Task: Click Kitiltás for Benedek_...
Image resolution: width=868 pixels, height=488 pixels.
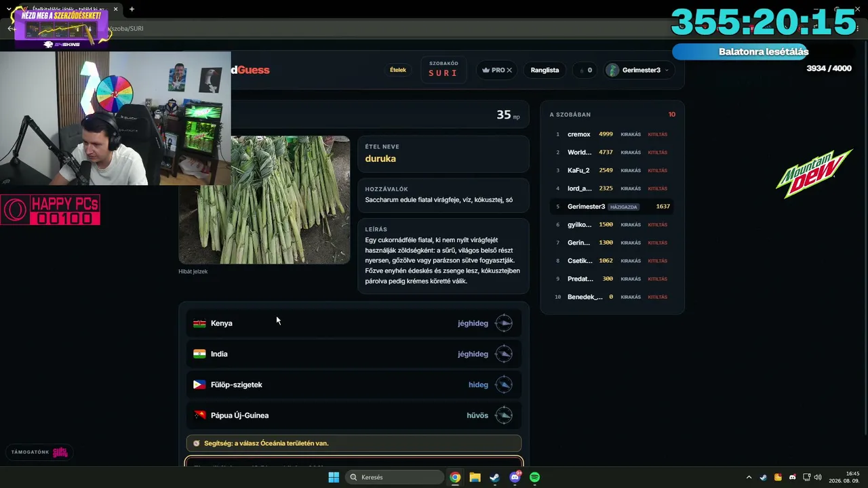Action: tap(657, 297)
